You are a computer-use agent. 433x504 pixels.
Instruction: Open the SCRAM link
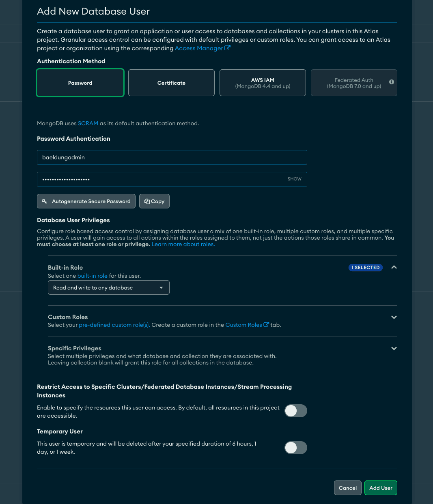click(88, 123)
